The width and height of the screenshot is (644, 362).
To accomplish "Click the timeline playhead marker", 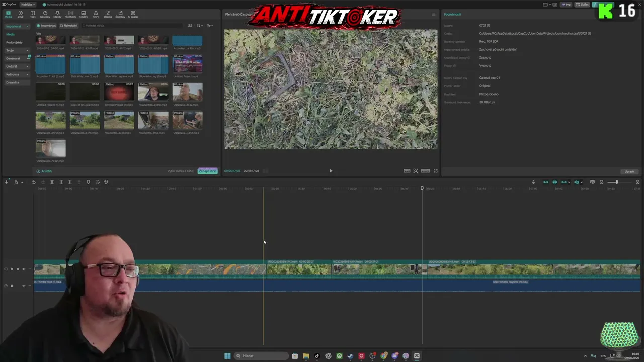I will tap(422, 188).
